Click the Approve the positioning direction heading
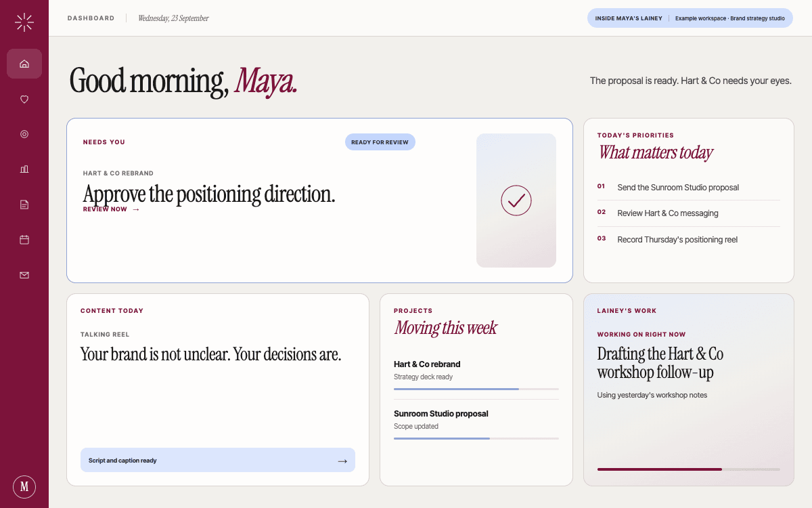 [x=209, y=194]
